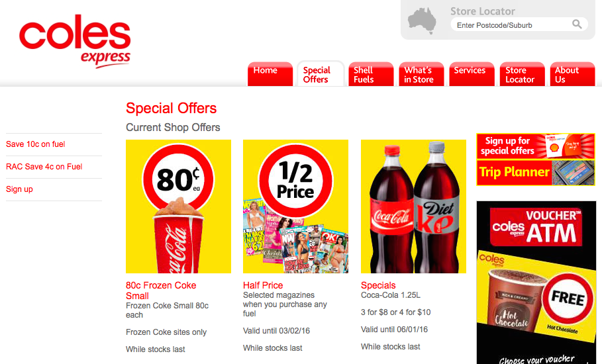602x364 pixels.
Task: Open the Voucher ATM advertisement
Action: point(536,283)
